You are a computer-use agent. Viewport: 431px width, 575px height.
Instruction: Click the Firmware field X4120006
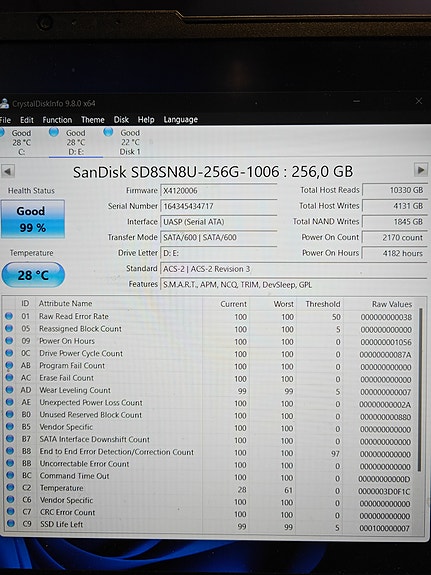(219, 191)
